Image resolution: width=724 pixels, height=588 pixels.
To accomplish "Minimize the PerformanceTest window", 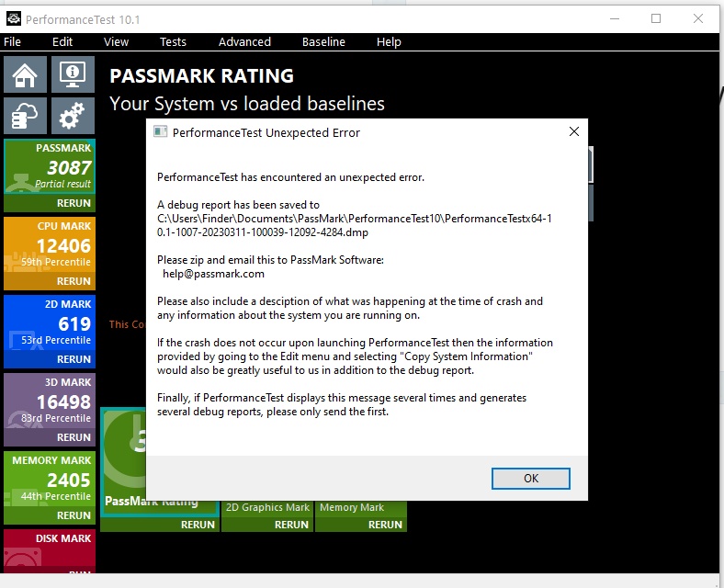I will click(x=615, y=19).
